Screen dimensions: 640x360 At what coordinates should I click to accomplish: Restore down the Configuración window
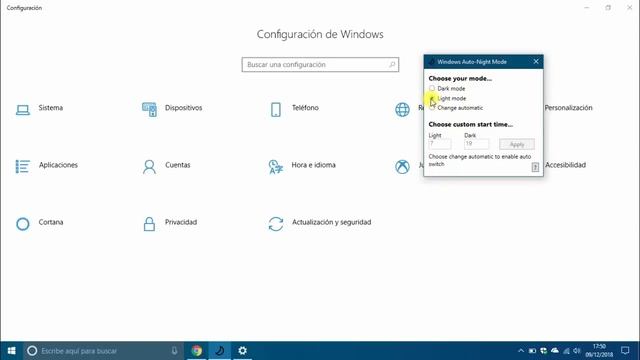[x=608, y=8]
